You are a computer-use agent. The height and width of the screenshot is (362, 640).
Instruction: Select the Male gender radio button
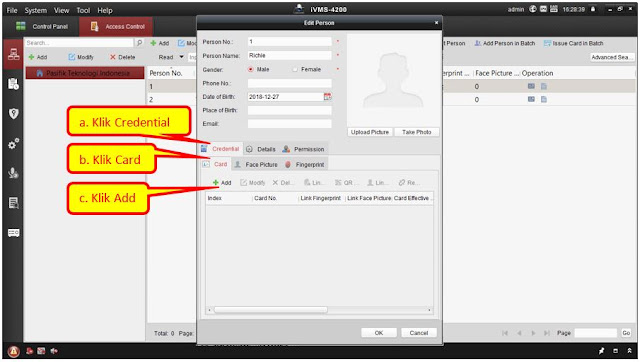click(x=251, y=69)
